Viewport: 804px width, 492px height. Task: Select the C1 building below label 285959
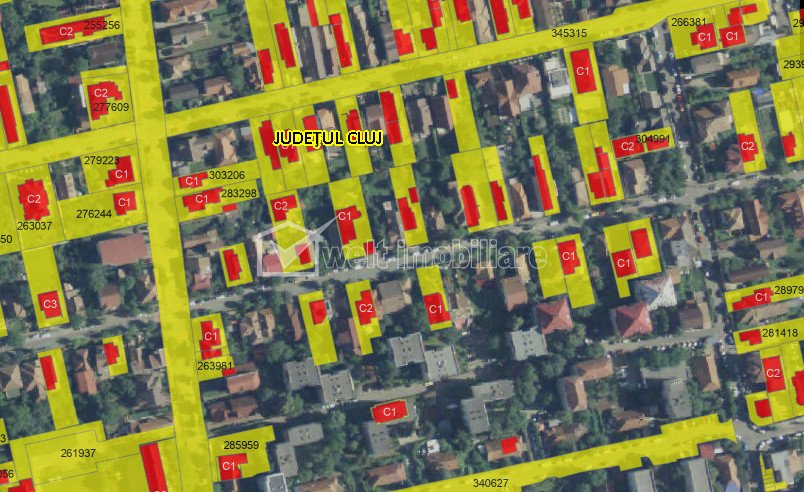[x=230, y=465]
